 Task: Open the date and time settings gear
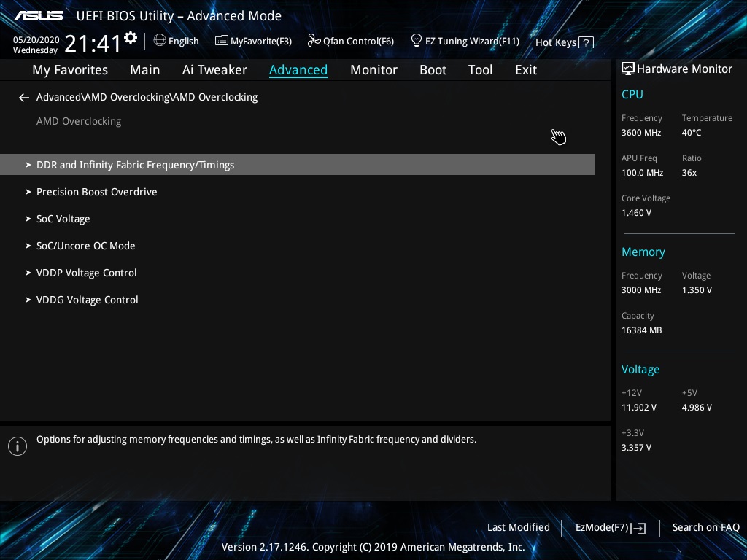[x=131, y=38]
